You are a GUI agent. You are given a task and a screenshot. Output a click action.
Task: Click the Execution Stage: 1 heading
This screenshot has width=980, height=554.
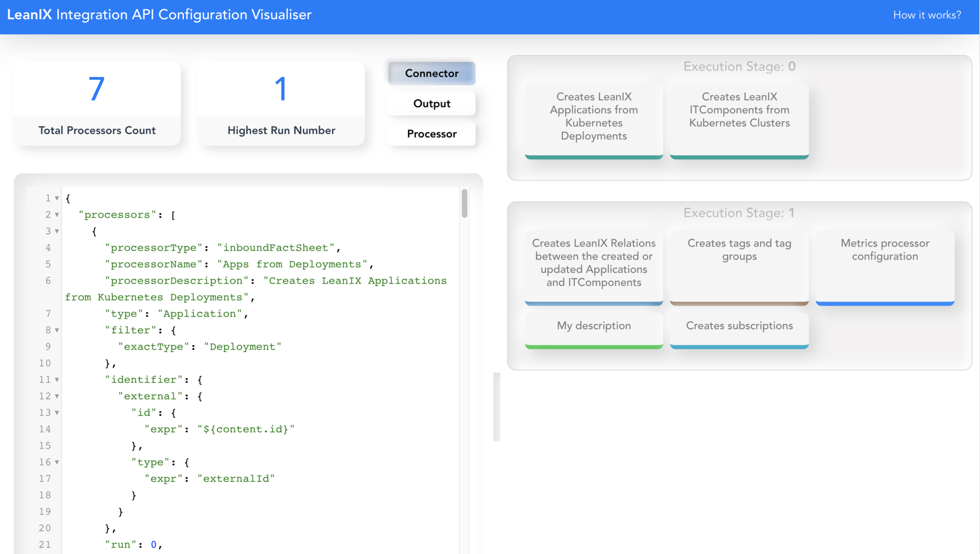click(739, 213)
